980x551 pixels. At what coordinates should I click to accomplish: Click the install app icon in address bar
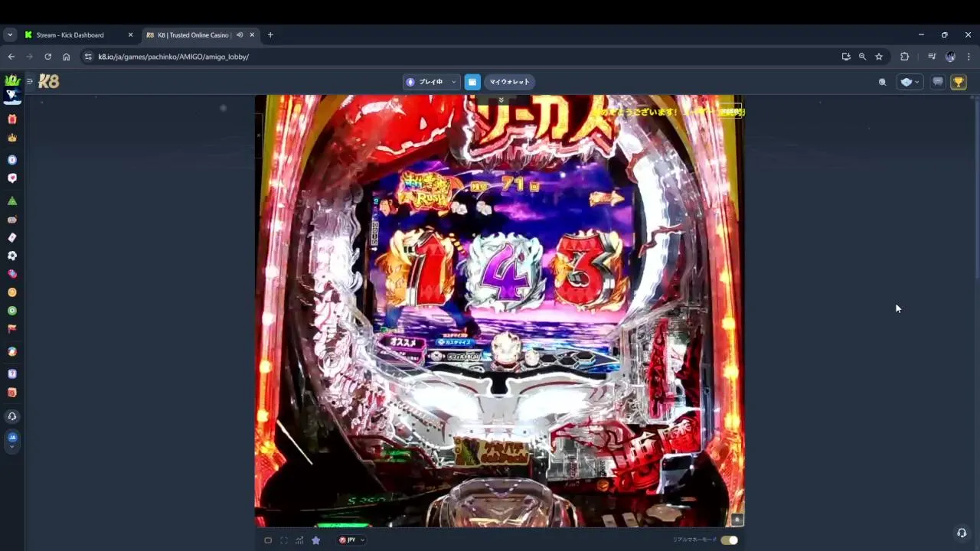846,57
